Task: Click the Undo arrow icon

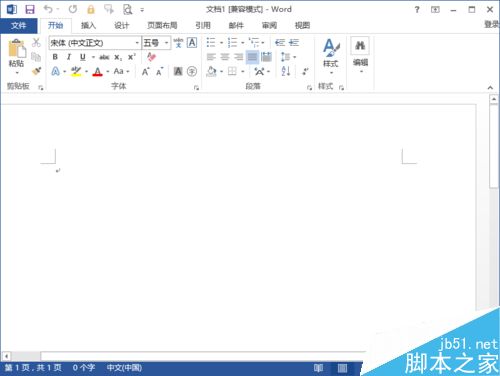Action: click(48, 9)
